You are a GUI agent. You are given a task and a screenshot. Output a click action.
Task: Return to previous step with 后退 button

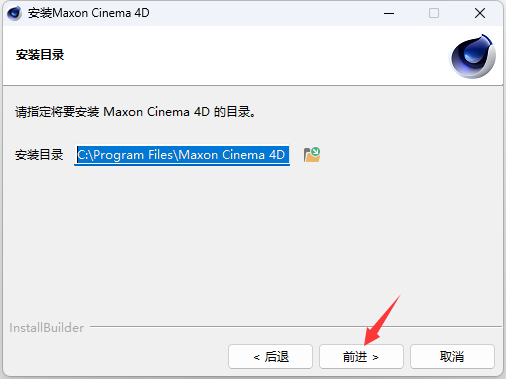pyautogui.click(x=270, y=357)
